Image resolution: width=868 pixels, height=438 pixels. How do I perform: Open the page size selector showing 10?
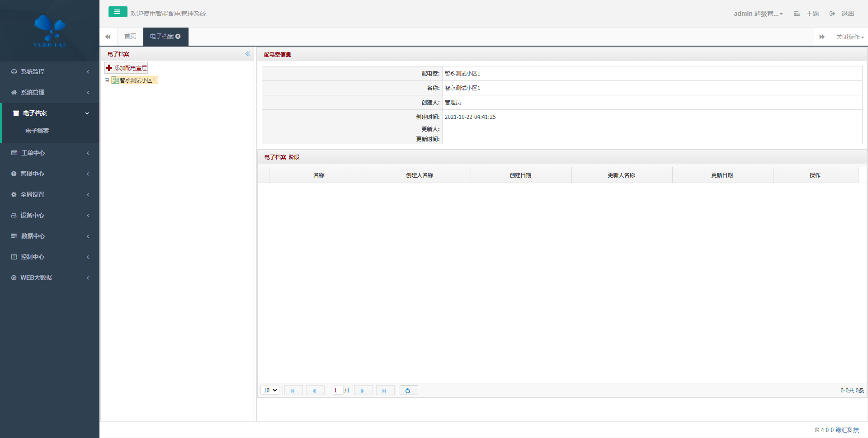pyautogui.click(x=270, y=391)
